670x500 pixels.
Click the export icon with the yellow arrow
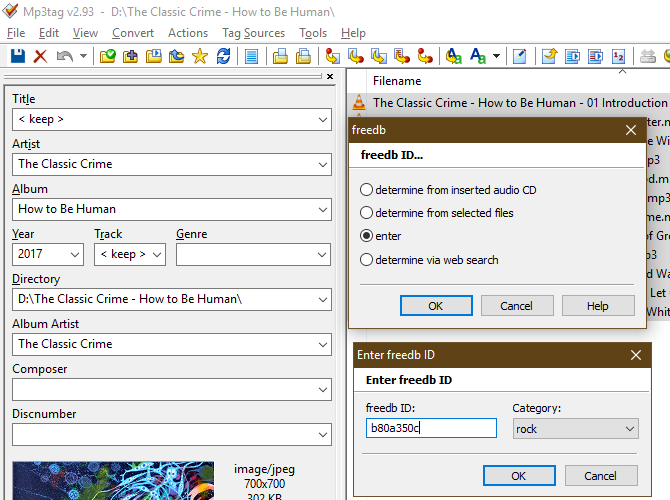(550, 56)
